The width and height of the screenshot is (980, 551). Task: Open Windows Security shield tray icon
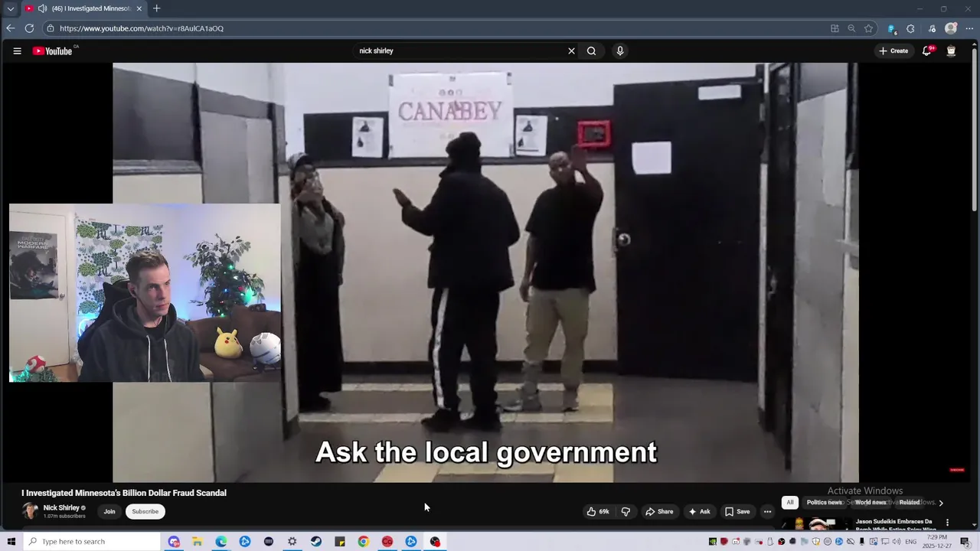[816, 542]
